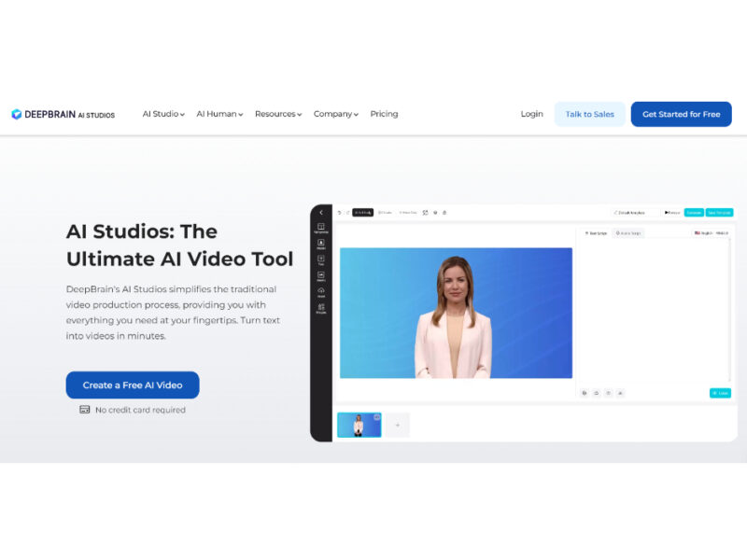This screenshot has height=560, width=747.
Task: Open the Resources dropdown menu
Action: [278, 114]
